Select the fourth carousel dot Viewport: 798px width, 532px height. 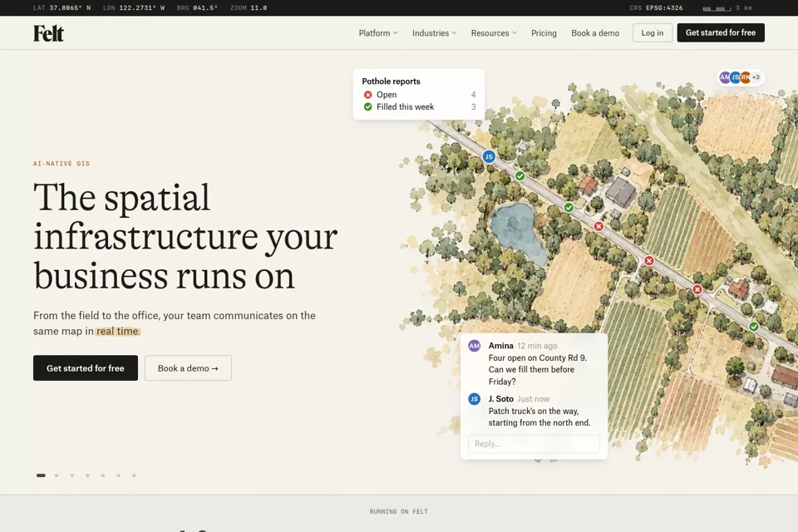click(87, 475)
